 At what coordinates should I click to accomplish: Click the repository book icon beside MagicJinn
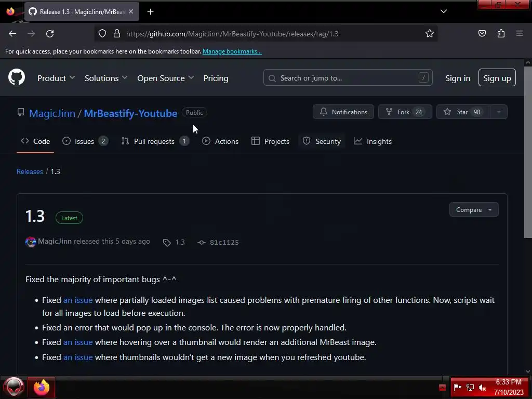click(x=21, y=112)
